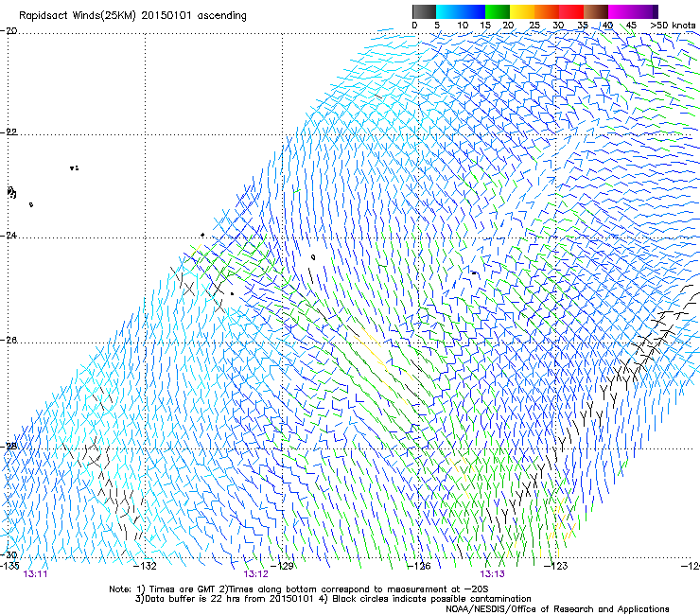Click the "-129" longitude axis label
Screen dimensions: 700x615
[283, 566]
